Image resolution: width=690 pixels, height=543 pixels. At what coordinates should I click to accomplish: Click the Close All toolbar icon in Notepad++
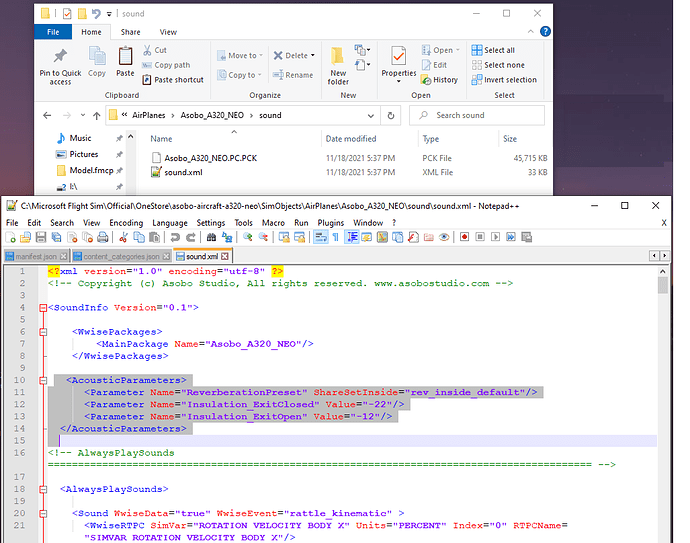point(88,238)
